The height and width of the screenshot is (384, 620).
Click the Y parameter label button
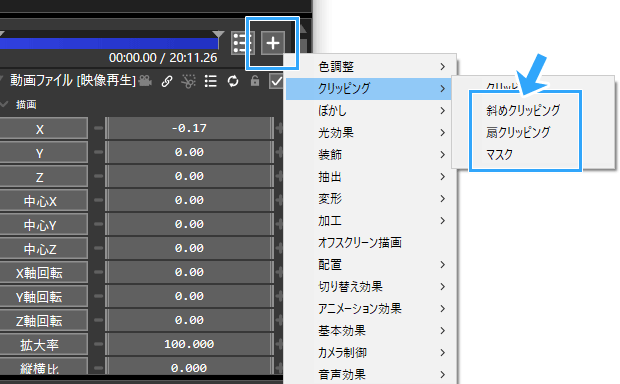[43, 153]
